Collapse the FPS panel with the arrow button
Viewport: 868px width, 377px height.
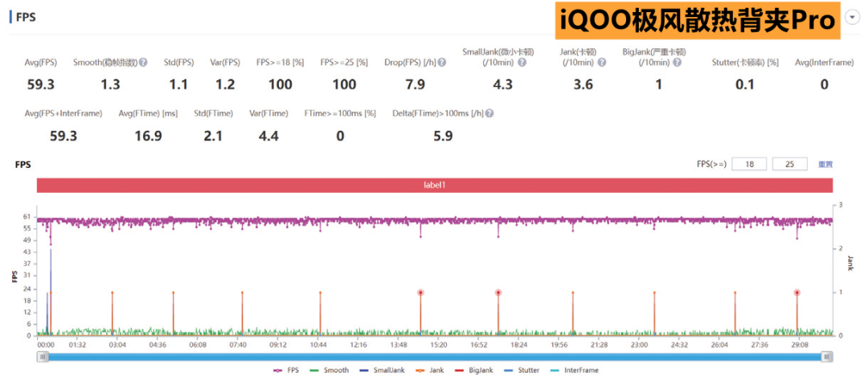coord(851,18)
